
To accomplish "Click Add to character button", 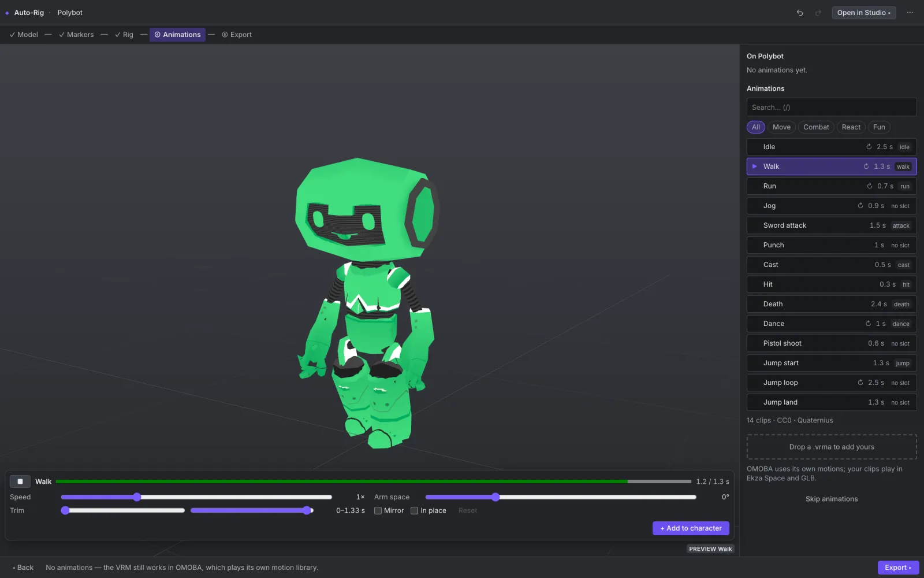I will coord(691,528).
